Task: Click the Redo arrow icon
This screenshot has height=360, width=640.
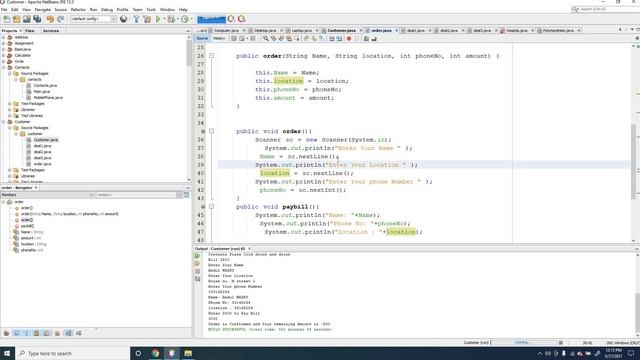Action: [x=60, y=19]
